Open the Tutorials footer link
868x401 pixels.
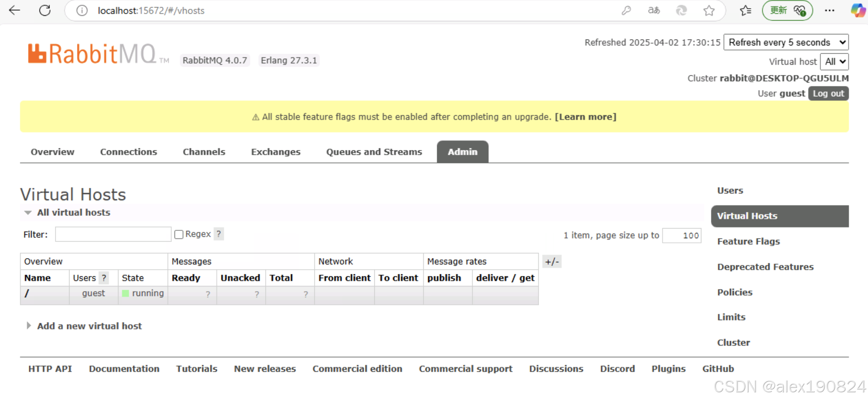pos(197,369)
